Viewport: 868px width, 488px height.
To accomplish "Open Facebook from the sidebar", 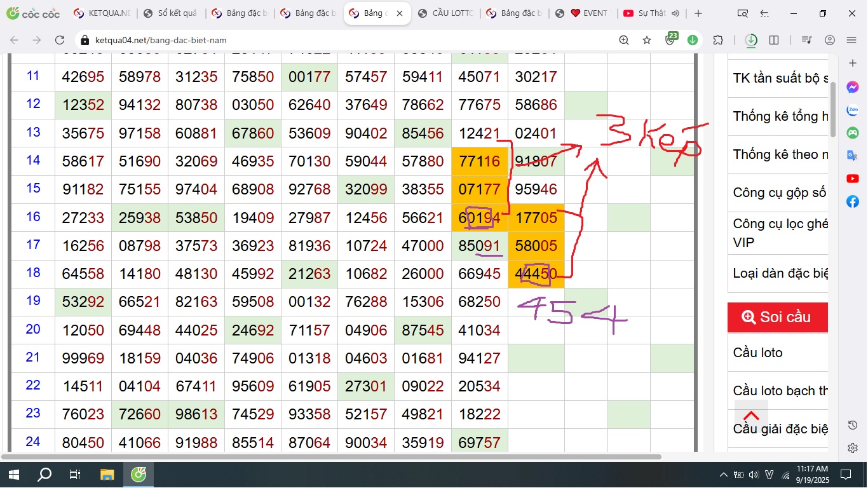I will click(x=853, y=201).
